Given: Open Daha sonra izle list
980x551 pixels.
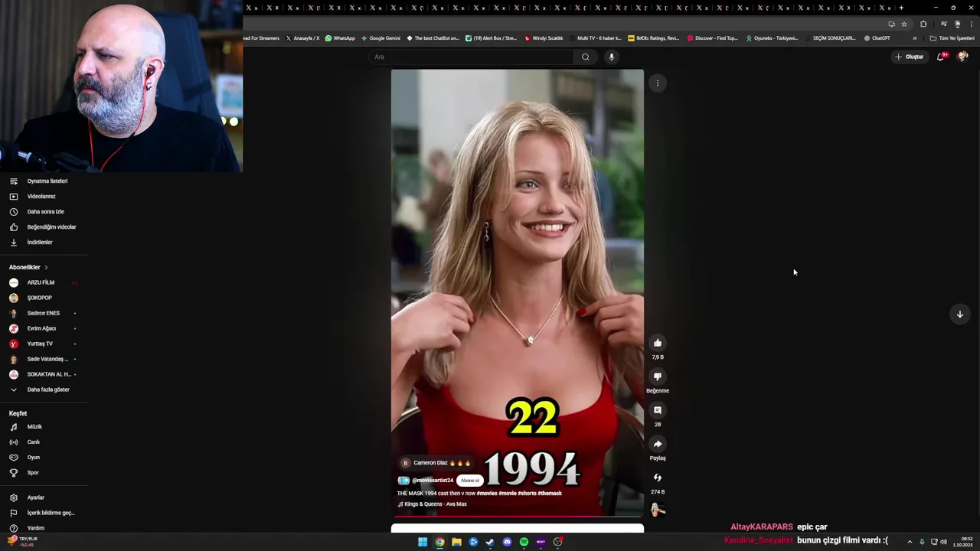Looking at the screenshot, I should (44, 212).
